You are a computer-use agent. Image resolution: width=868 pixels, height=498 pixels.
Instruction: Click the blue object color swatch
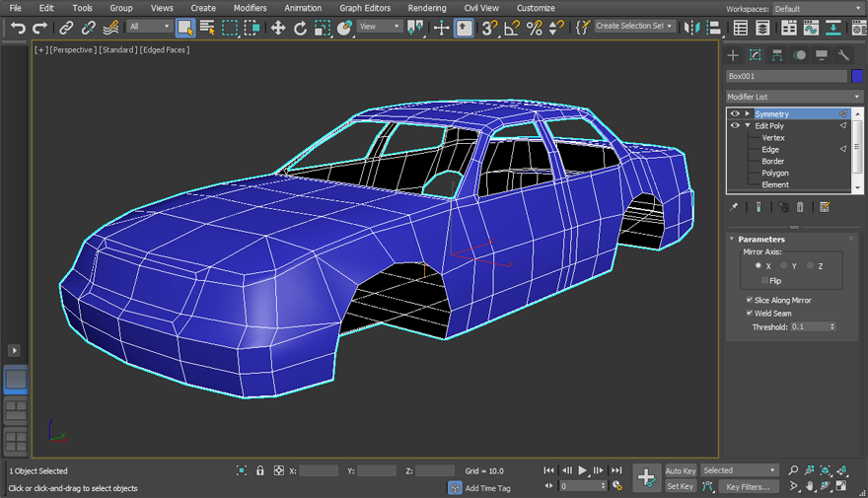click(x=857, y=76)
